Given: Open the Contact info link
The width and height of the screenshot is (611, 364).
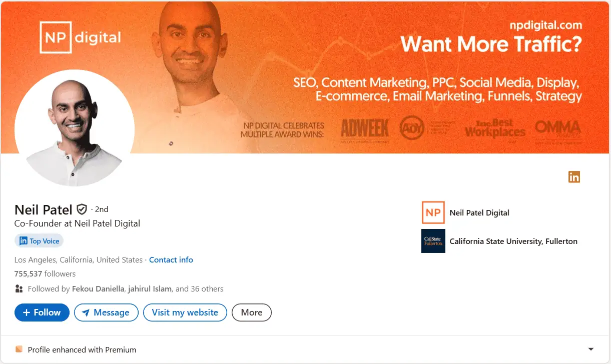Looking at the screenshot, I should (x=171, y=260).
